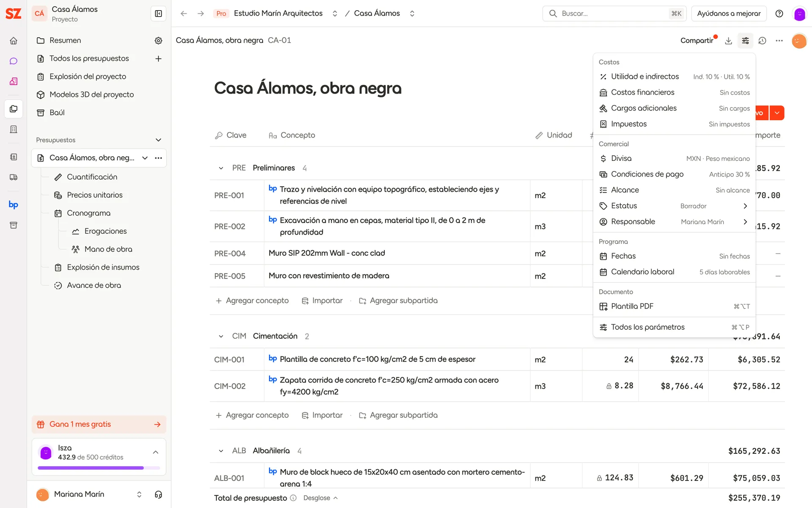The image size is (812, 508).
Task: Open the version history clock icon
Action: (762, 41)
